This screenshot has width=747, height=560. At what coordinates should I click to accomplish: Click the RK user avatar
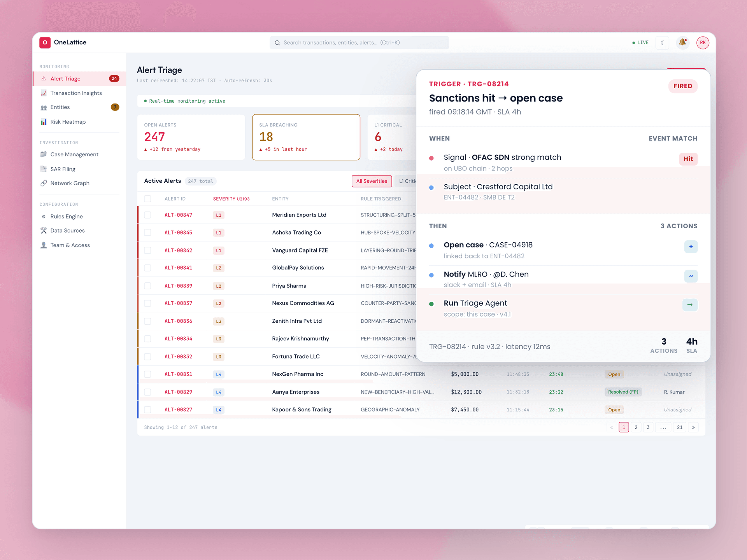pos(703,43)
